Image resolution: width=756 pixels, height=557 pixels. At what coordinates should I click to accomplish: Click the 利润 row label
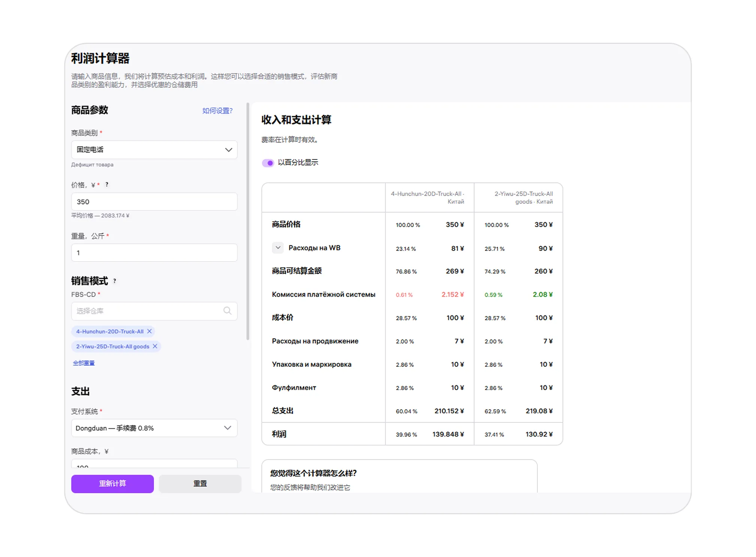click(x=279, y=434)
